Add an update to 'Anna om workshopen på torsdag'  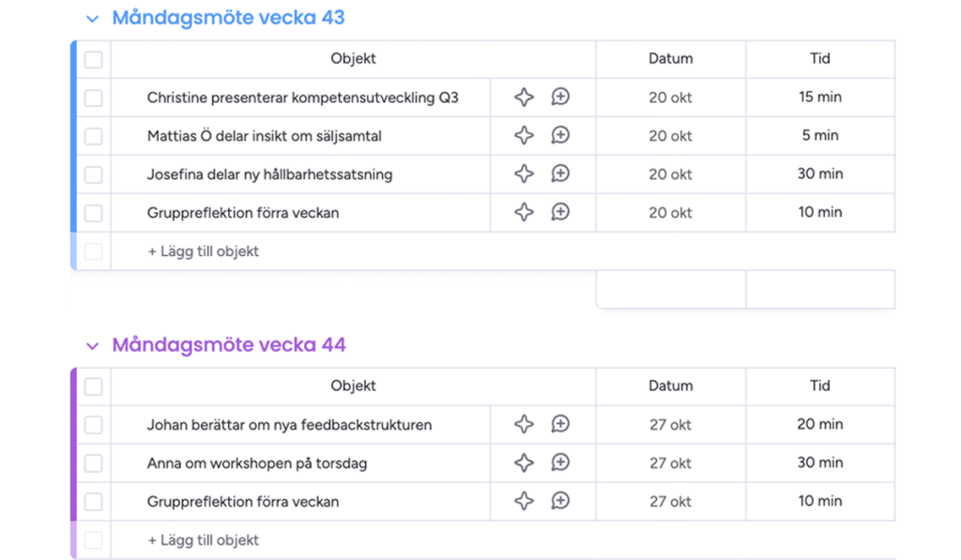[x=561, y=462]
